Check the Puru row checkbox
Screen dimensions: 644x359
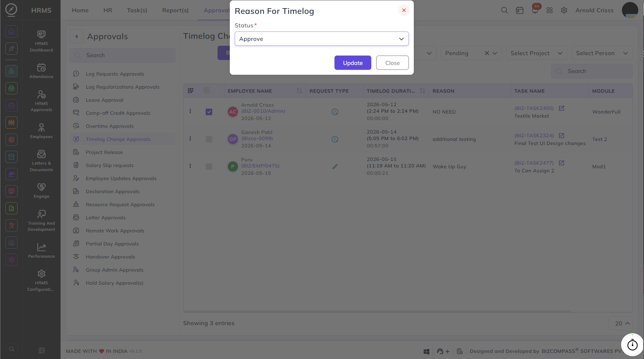click(209, 167)
